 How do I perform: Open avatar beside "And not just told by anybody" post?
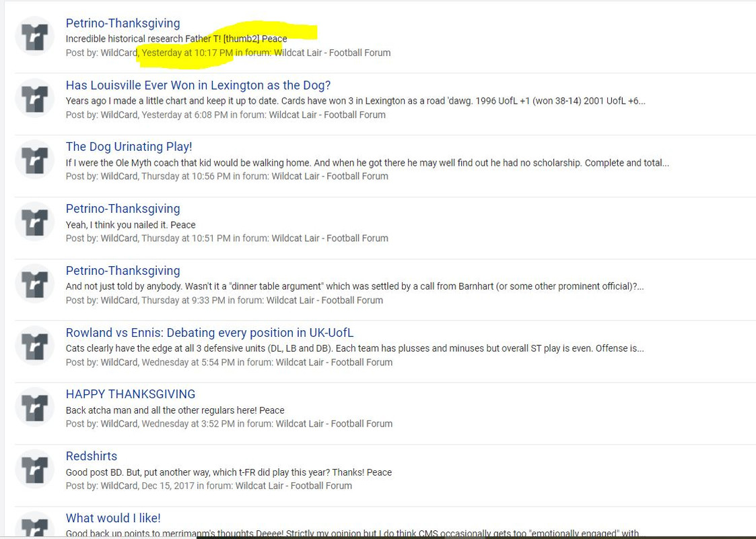pyautogui.click(x=35, y=283)
